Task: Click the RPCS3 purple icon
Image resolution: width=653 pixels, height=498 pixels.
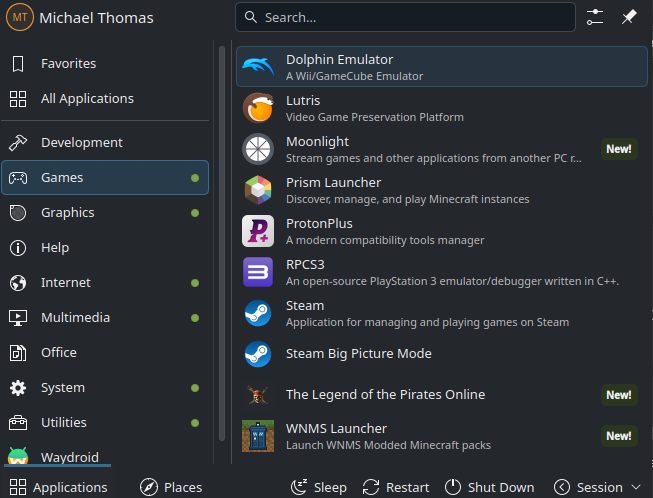Action: (258, 272)
